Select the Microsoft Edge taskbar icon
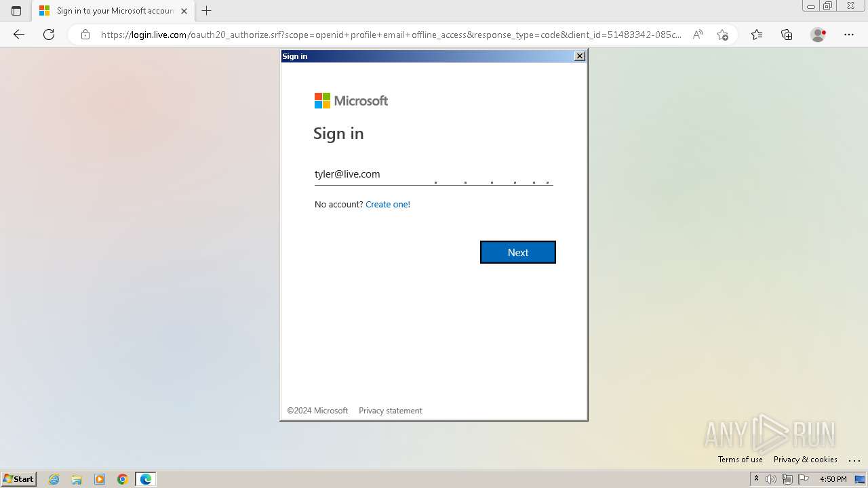Viewport: 868px width, 488px height. (x=146, y=479)
